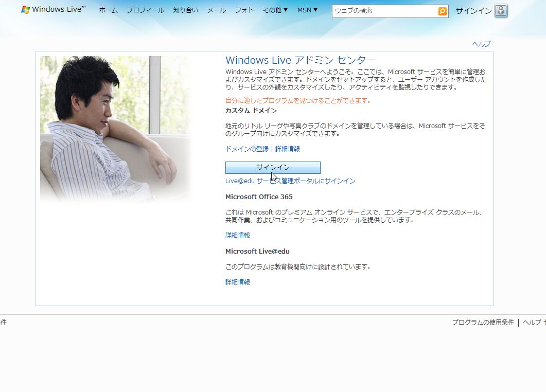Click the blue サインイン button
Viewport: 546px width, 392px height.
(x=273, y=168)
